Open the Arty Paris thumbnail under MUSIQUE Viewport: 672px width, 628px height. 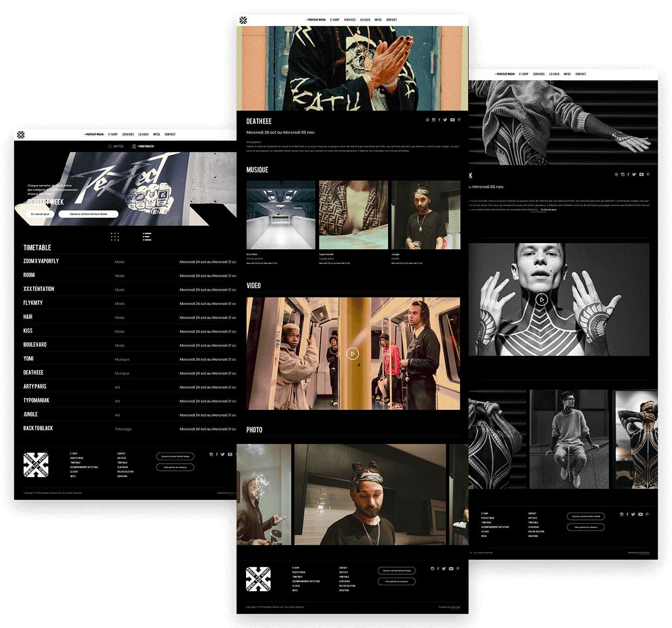281,215
